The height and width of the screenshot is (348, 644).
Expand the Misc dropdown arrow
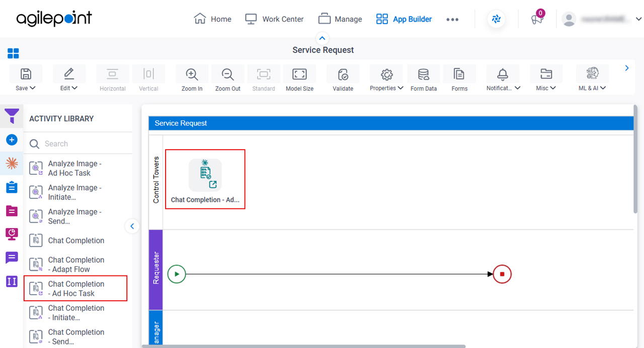click(x=553, y=88)
